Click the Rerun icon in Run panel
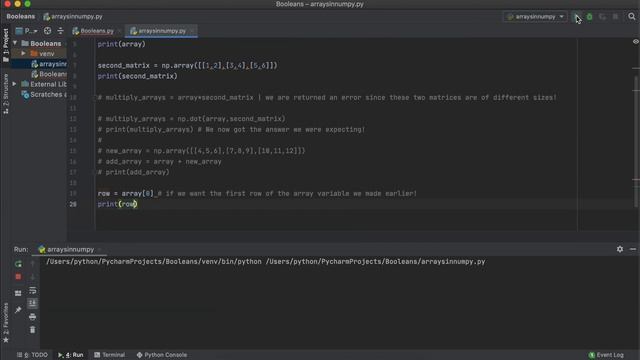Image resolution: width=640 pixels, height=360 pixels. click(18, 264)
